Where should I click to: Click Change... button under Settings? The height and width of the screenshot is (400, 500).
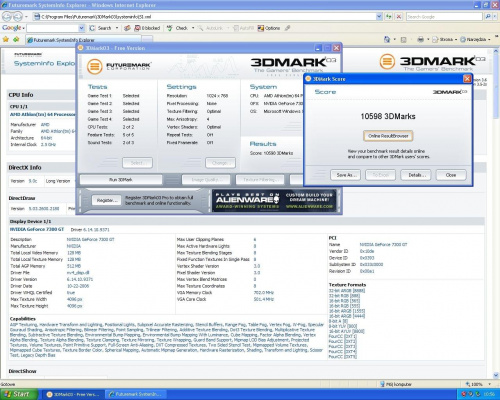[x=220, y=163]
